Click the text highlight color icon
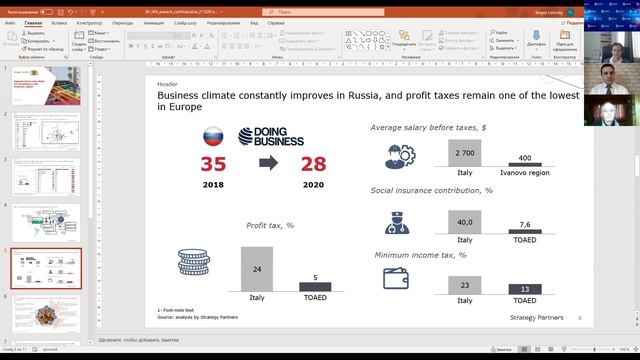 tap(195, 47)
